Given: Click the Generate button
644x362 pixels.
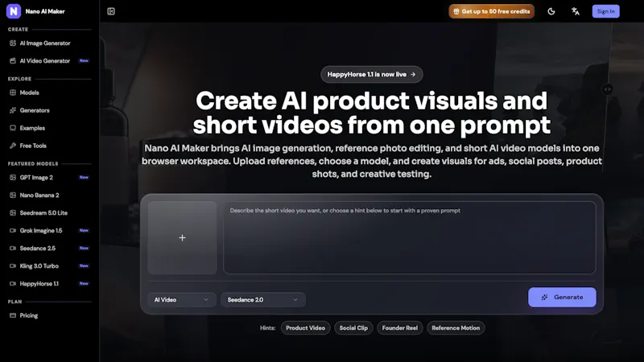Looking at the screenshot, I should point(562,297).
